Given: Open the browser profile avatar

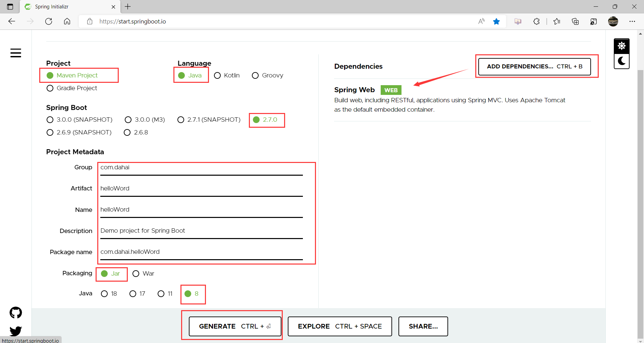Looking at the screenshot, I should [x=613, y=21].
